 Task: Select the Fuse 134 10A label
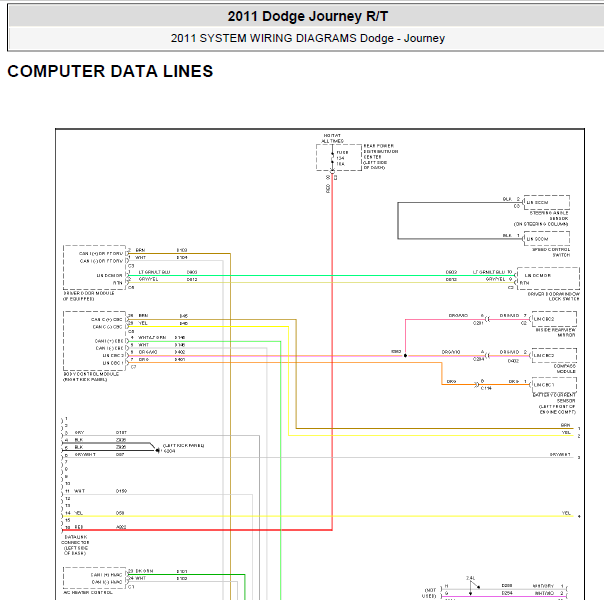pyautogui.click(x=342, y=158)
